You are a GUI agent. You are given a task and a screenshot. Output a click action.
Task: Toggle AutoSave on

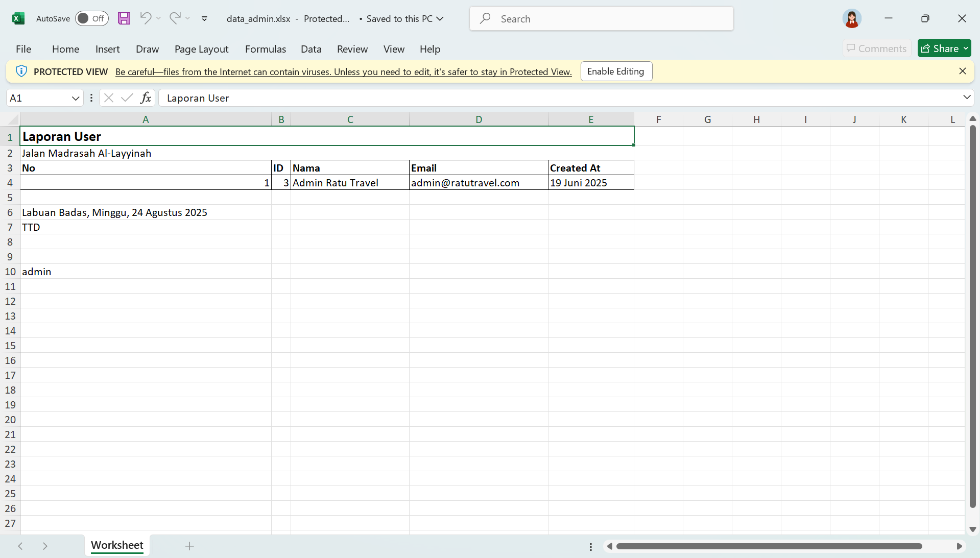tap(91, 18)
